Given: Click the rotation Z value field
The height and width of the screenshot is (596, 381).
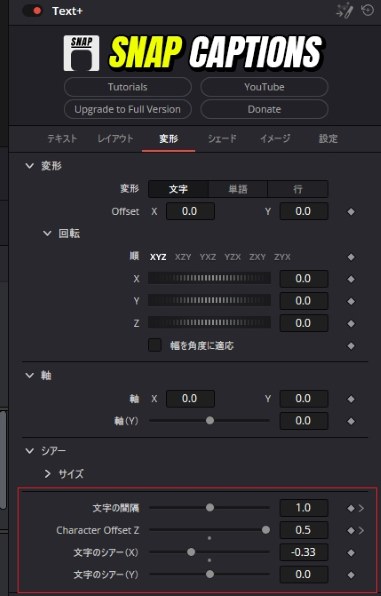Looking at the screenshot, I should pyautogui.click(x=304, y=323).
